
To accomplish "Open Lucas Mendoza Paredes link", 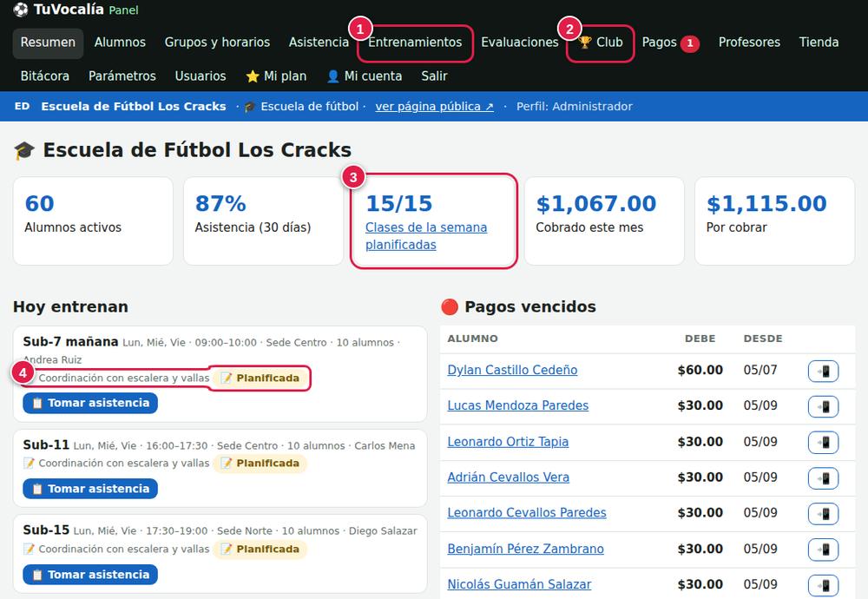I will [x=517, y=405].
